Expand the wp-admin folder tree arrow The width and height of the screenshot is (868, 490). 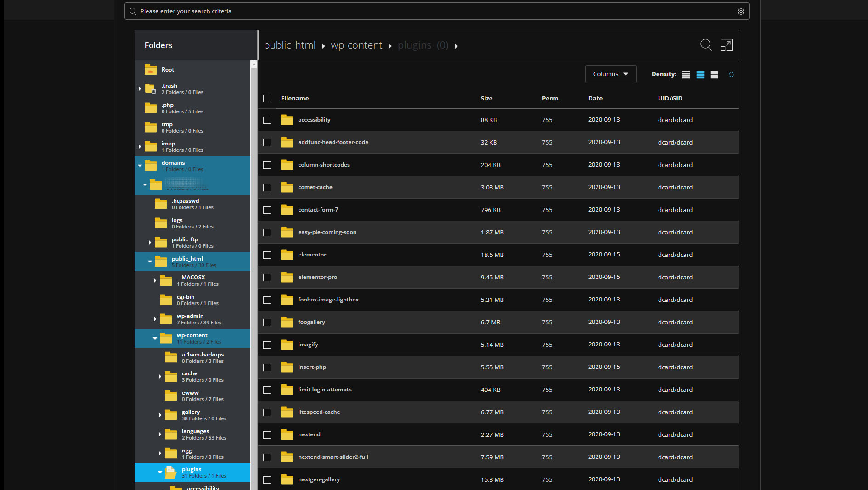pyautogui.click(x=155, y=319)
